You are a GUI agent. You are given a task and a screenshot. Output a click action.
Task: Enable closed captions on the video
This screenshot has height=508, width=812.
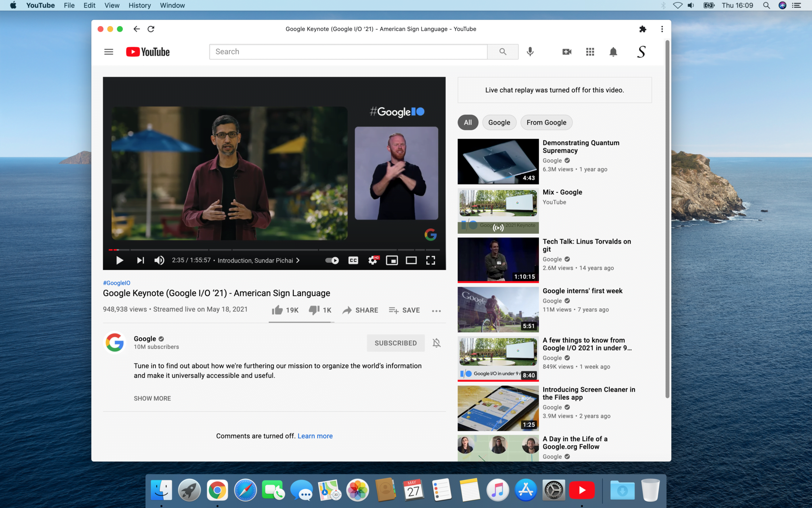pyautogui.click(x=352, y=260)
